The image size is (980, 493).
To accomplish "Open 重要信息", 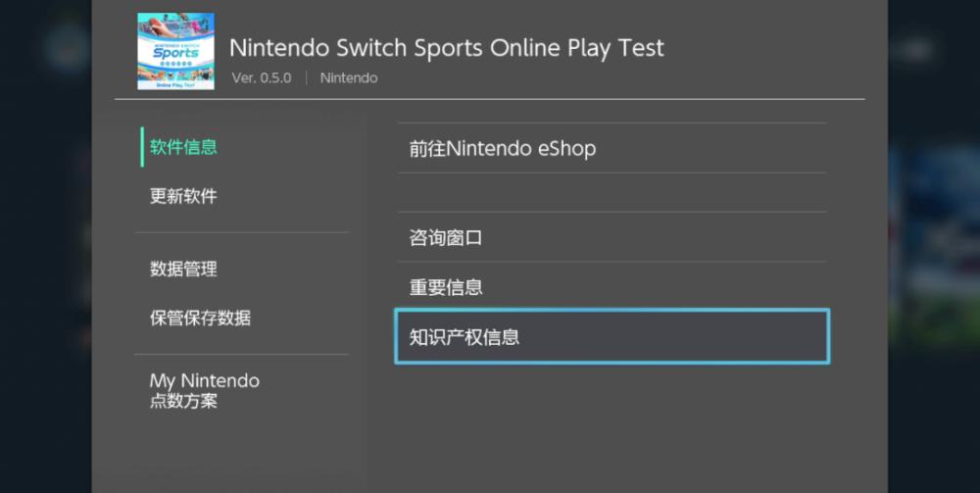I will click(612, 287).
